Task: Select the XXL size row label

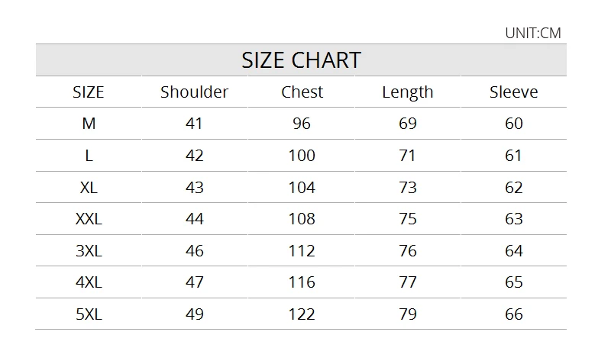Action: point(89,219)
